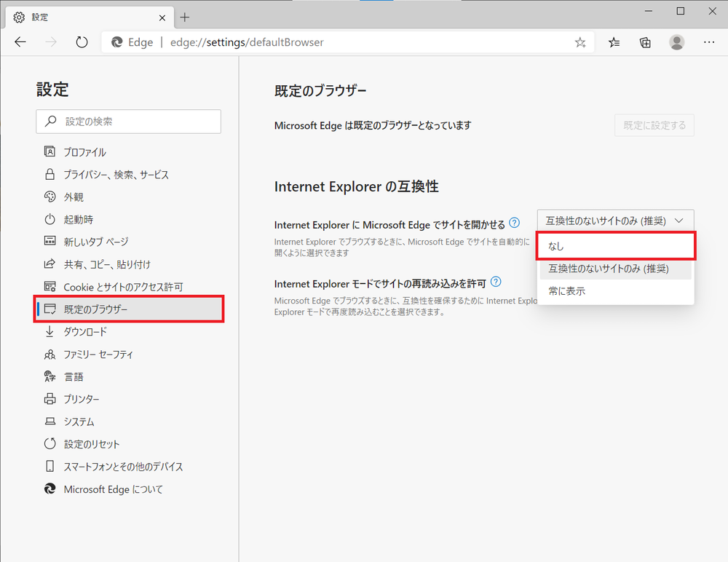Click the lock icon for プライバシー
The height and width of the screenshot is (562, 728).
coord(50,174)
